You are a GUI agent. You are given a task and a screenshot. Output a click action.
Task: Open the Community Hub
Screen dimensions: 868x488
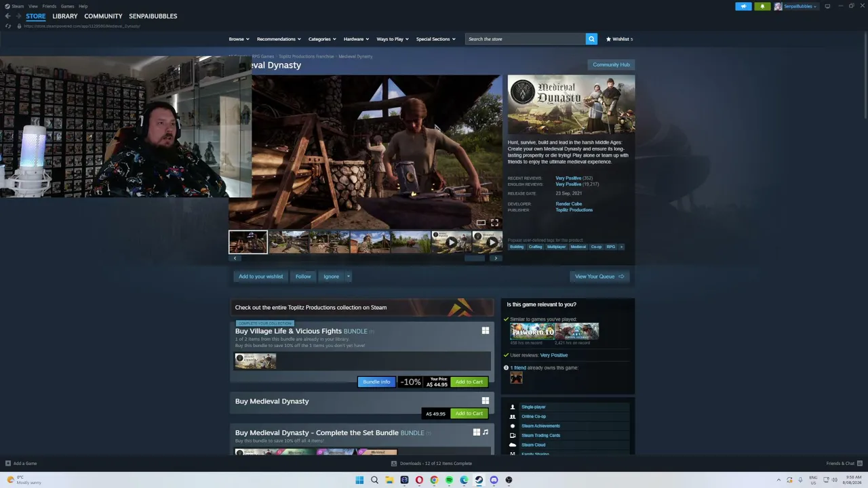611,64
